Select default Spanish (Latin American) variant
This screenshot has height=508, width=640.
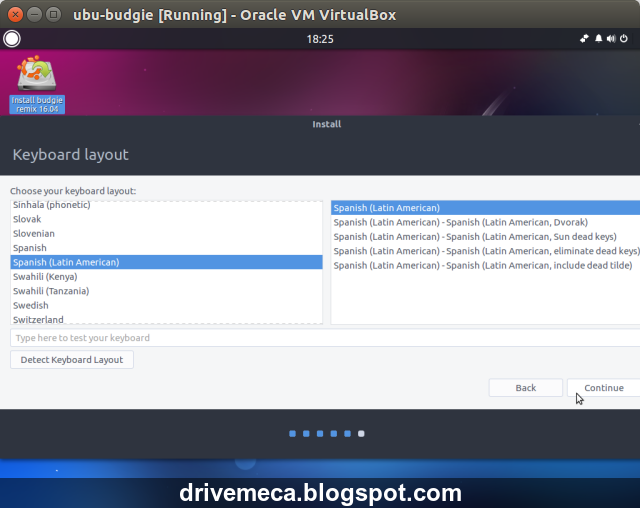point(485,208)
